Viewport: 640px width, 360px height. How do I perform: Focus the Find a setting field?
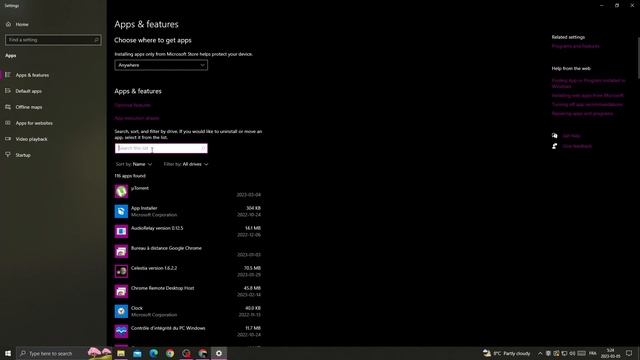pos(53,40)
